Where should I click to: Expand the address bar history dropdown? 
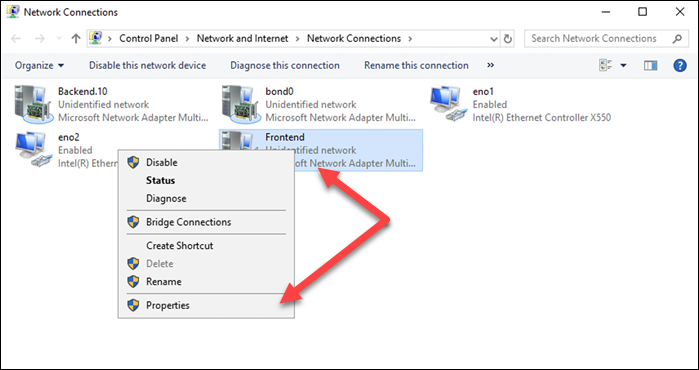(494, 39)
